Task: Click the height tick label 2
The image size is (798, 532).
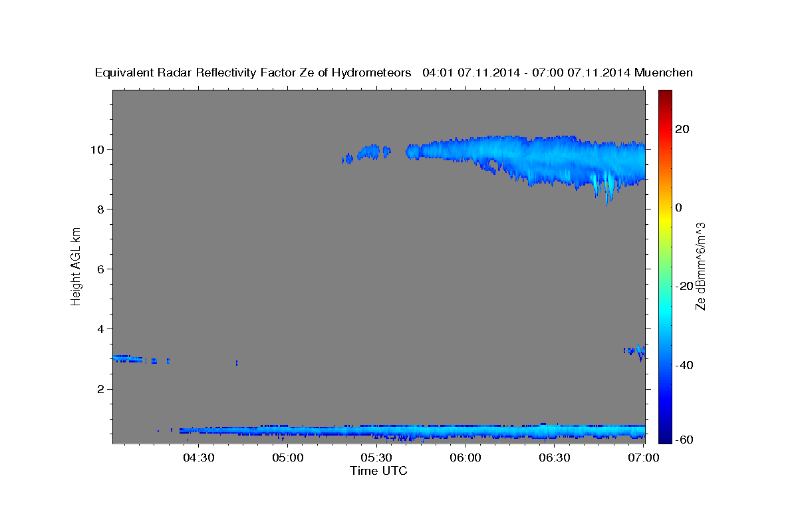Action: 100,389
